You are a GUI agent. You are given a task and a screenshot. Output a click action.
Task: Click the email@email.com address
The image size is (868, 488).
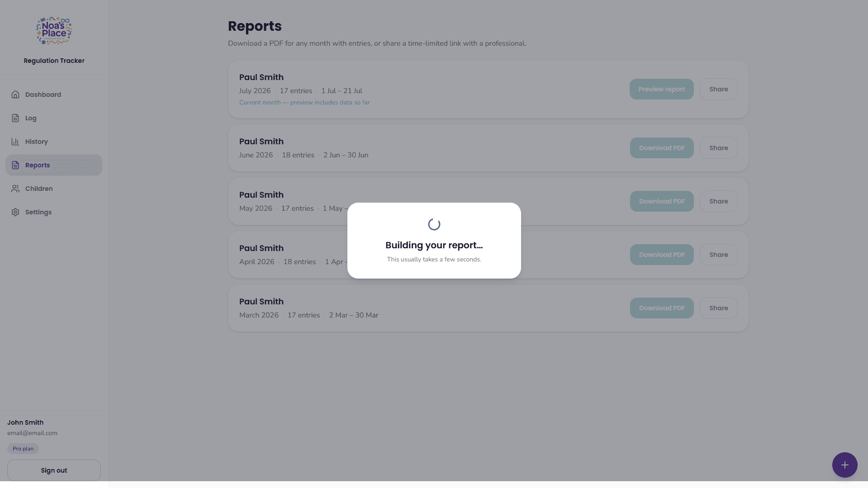click(x=32, y=433)
